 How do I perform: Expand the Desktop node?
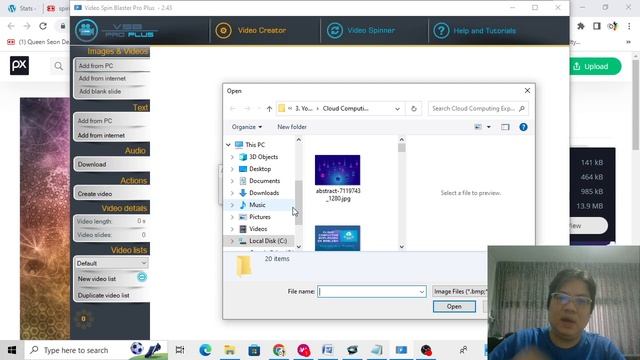[x=232, y=169]
